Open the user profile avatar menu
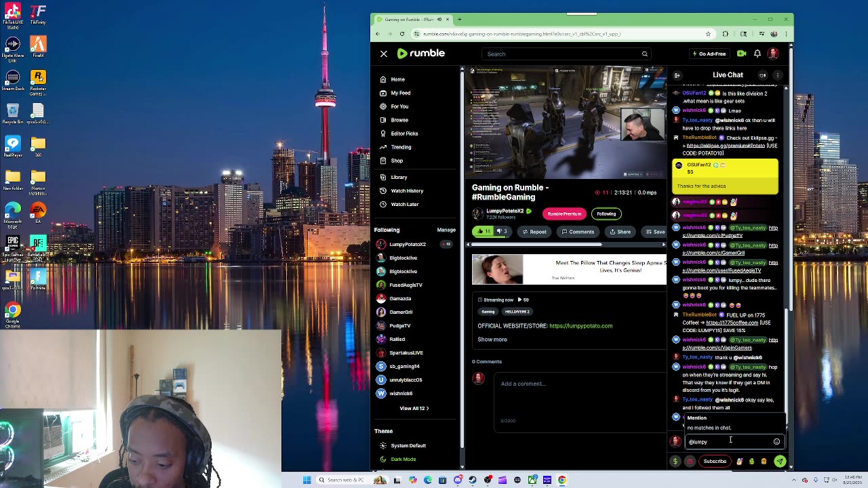 [x=773, y=54]
